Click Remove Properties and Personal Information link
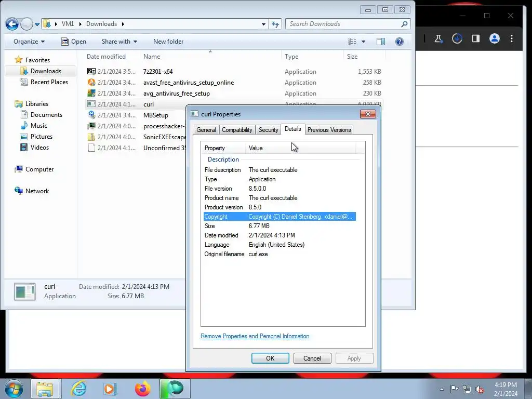Image resolution: width=532 pixels, height=399 pixels. click(x=255, y=336)
